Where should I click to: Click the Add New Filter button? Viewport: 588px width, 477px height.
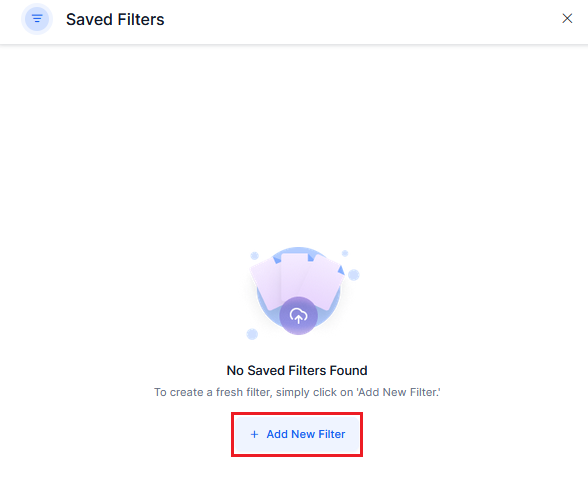click(x=297, y=434)
